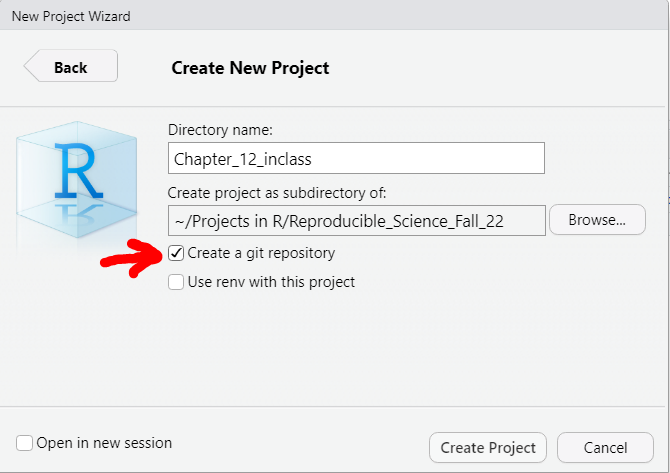Click the Create New Project heading
The height and width of the screenshot is (473, 670).
point(250,68)
